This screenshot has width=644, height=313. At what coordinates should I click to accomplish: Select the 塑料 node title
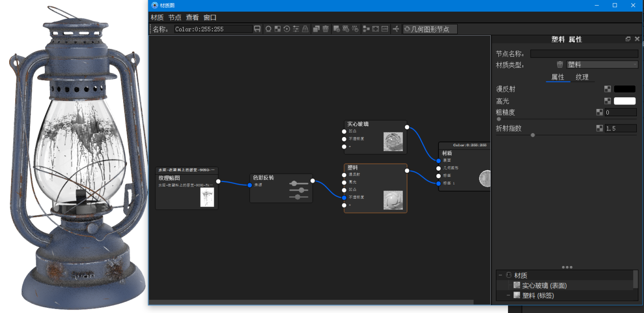(352, 167)
